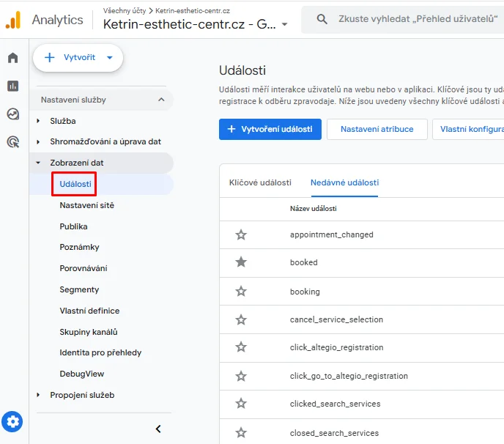Collapse the settings navigation panel arrow
This screenshot has width=504, height=444.
pos(158,429)
